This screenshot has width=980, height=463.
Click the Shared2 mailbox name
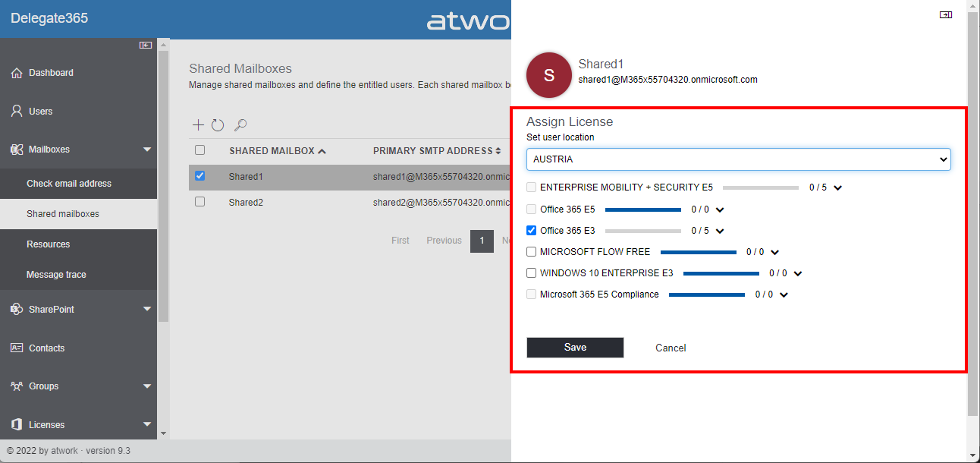[246, 202]
